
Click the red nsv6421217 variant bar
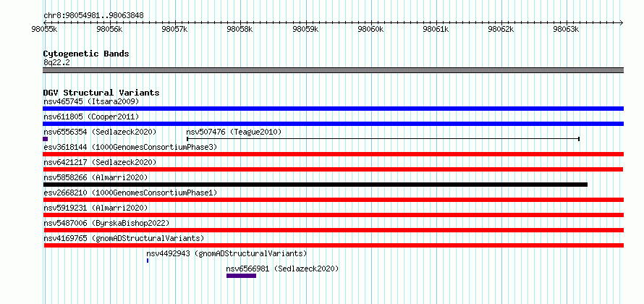[x=333, y=169]
